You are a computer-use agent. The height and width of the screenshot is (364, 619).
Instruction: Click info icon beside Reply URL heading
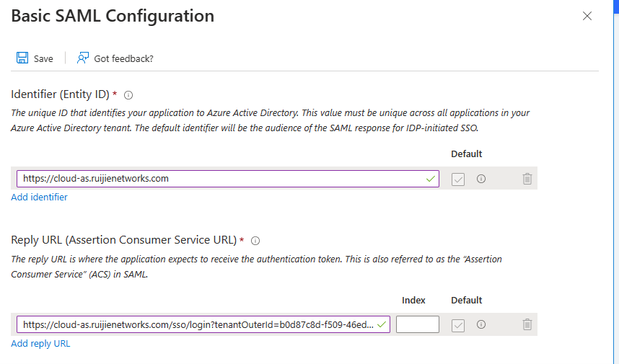[x=255, y=241]
